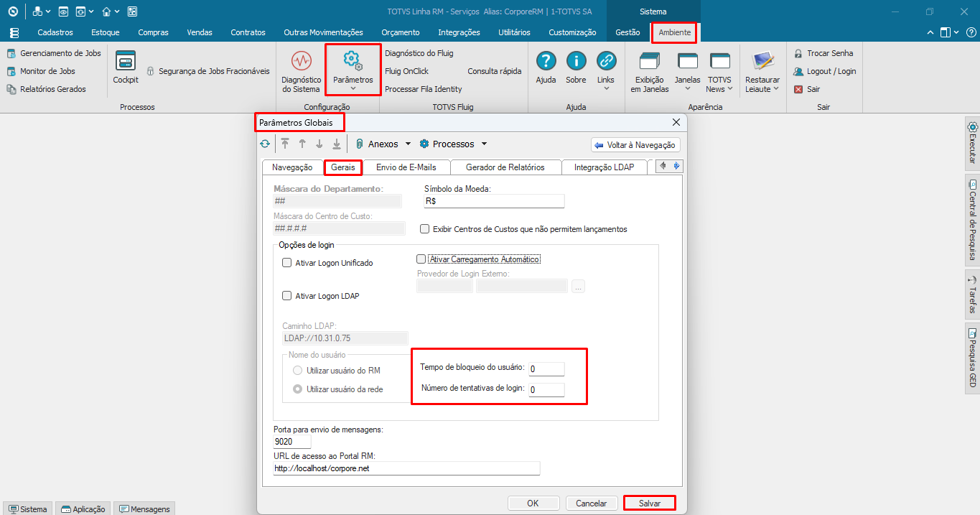This screenshot has width=980, height=515.
Task: Open Segurança de Jobs Fracionáveis
Action: tap(208, 71)
